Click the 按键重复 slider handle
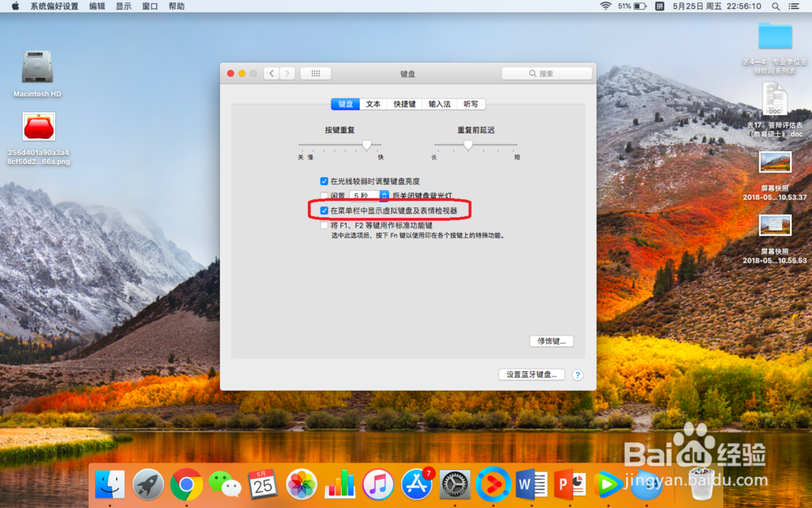812x508 pixels. [367, 145]
